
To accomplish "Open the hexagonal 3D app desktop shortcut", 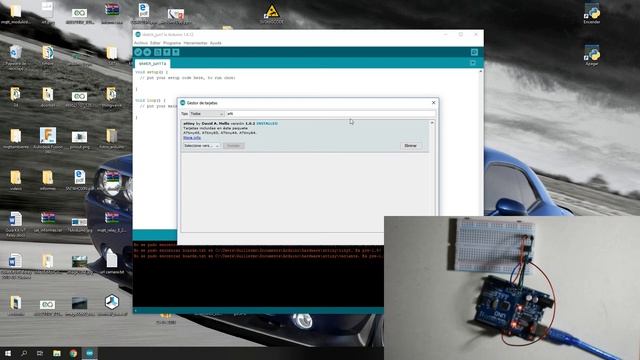I will click(x=112, y=305).
